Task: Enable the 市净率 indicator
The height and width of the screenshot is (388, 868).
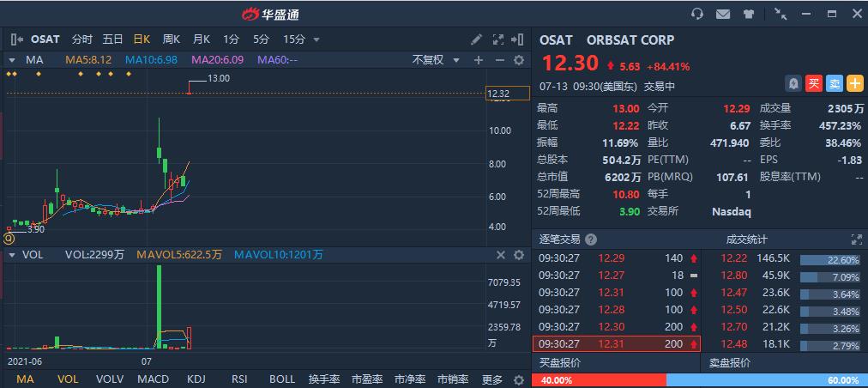Action: [x=410, y=379]
